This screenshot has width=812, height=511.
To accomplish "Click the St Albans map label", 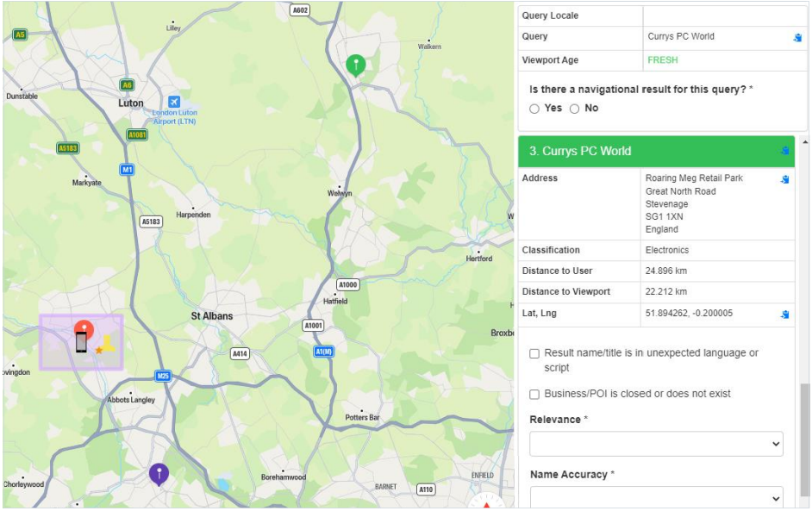I will (212, 315).
